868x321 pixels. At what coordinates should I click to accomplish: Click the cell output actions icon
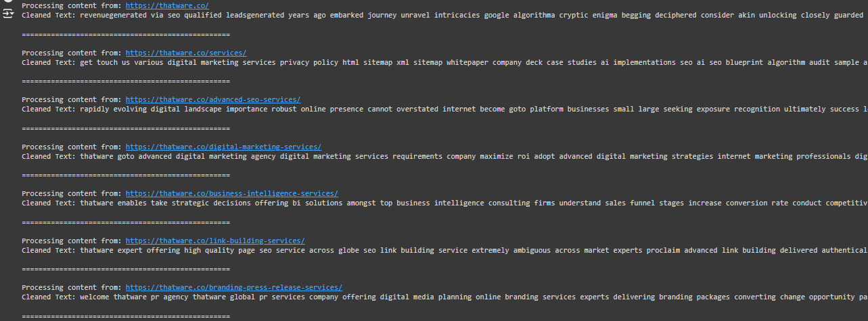point(7,13)
